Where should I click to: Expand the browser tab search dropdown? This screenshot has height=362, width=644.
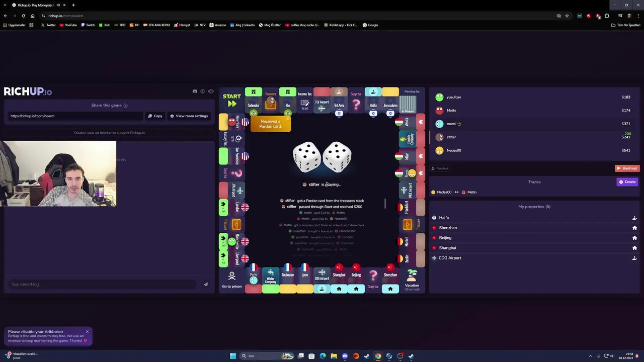click(x=5, y=5)
